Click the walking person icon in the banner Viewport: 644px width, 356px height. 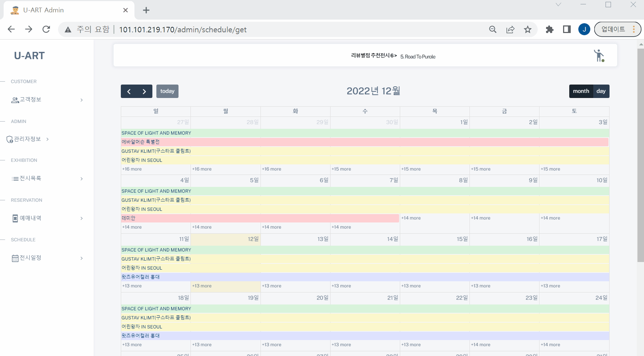pyautogui.click(x=599, y=55)
